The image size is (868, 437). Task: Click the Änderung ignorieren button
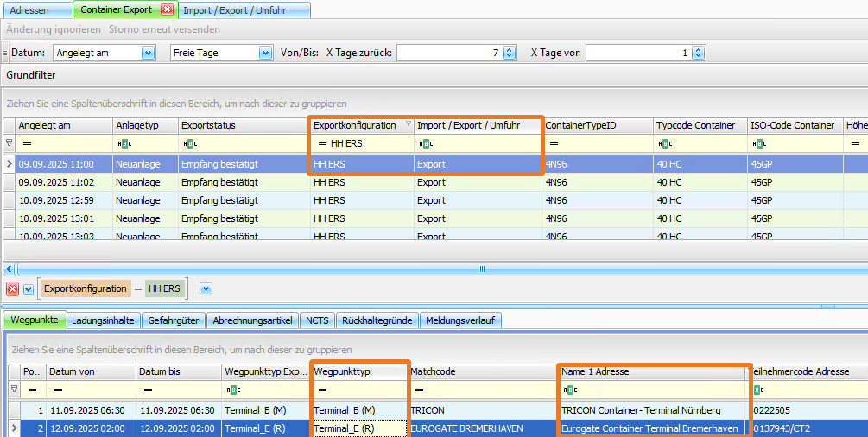coord(54,29)
